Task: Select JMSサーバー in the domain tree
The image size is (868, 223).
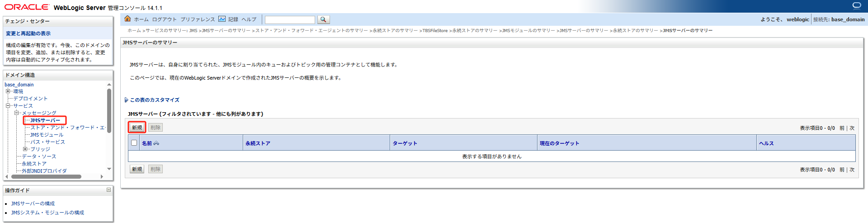Action: tap(45, 120)
